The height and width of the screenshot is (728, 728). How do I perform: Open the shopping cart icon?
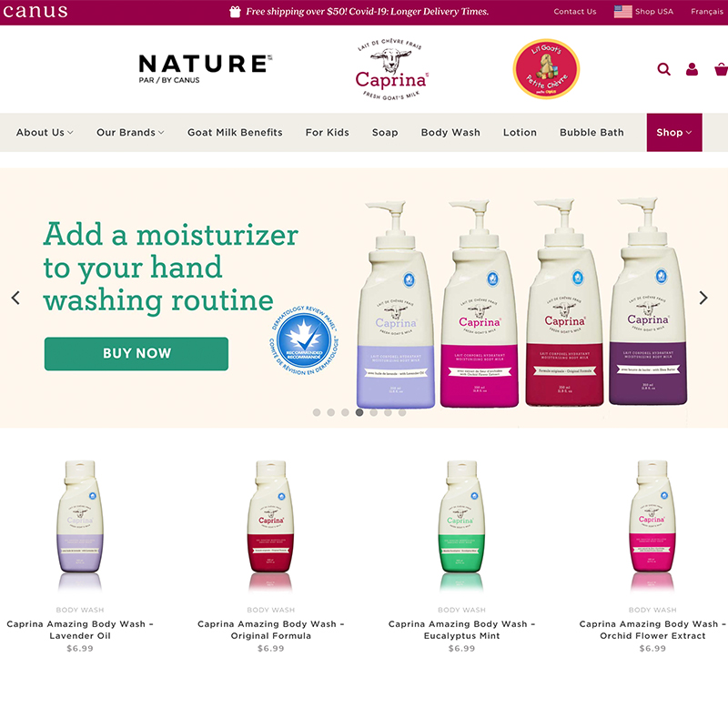[x=721, y=69]
